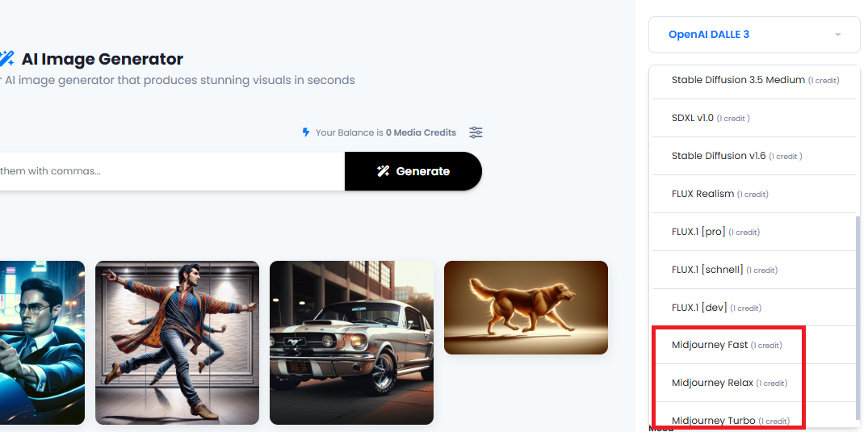This screenshot has height=432, width=868.
Task: Select Midjourney Relax option
Action: [754, 383]
